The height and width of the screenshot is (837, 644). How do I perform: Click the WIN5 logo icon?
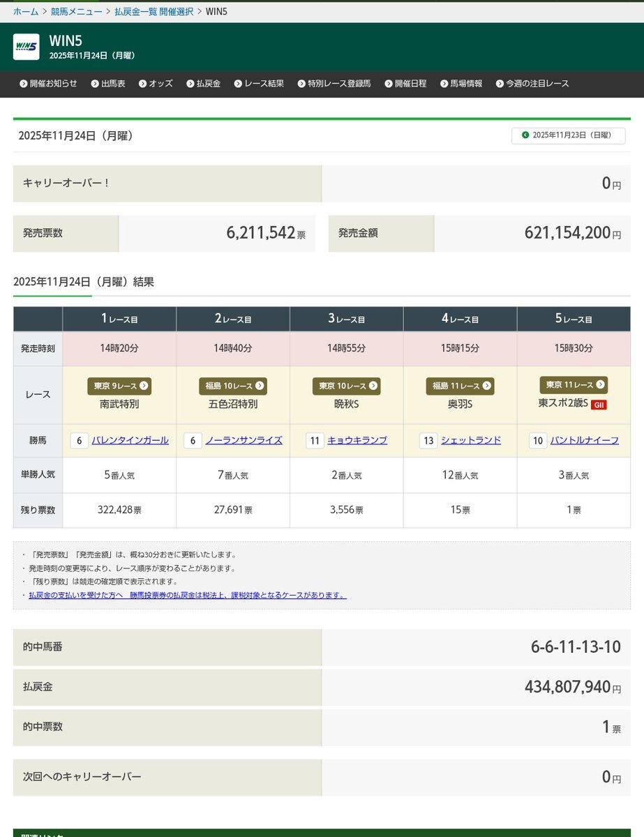(26, 47)
